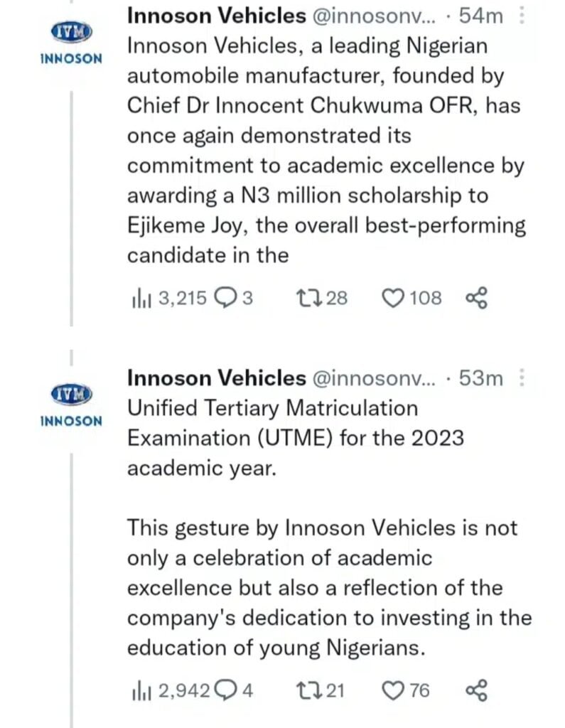
Task: Open three-dot menu on 53m tweet
Action: (x=523, y=378)
